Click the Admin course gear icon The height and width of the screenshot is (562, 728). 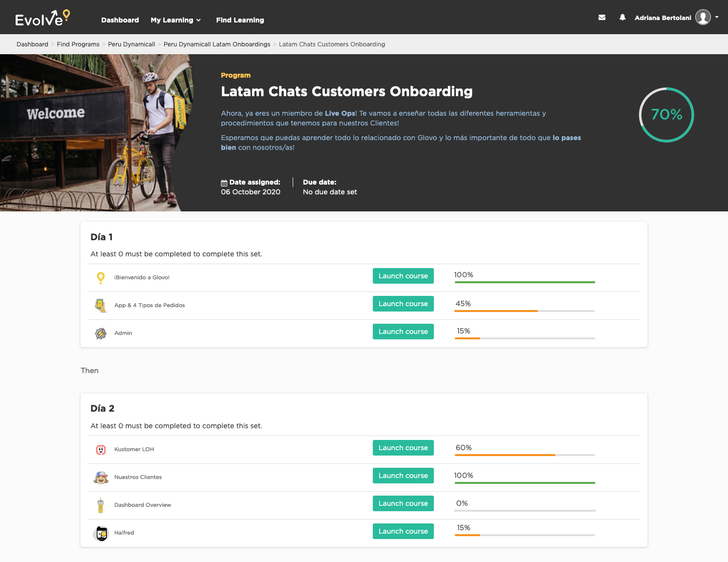click(101, 333)
